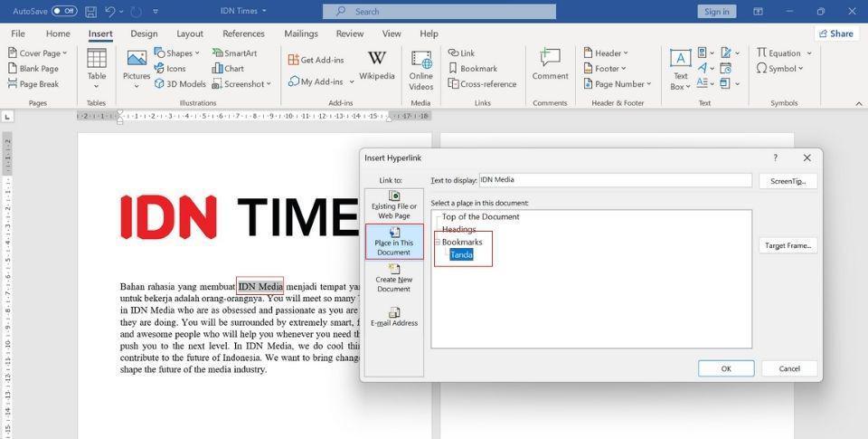The width and height of the screenshot is (868, 439).
Task: Go to the References tab
Action: pos(243,33)
